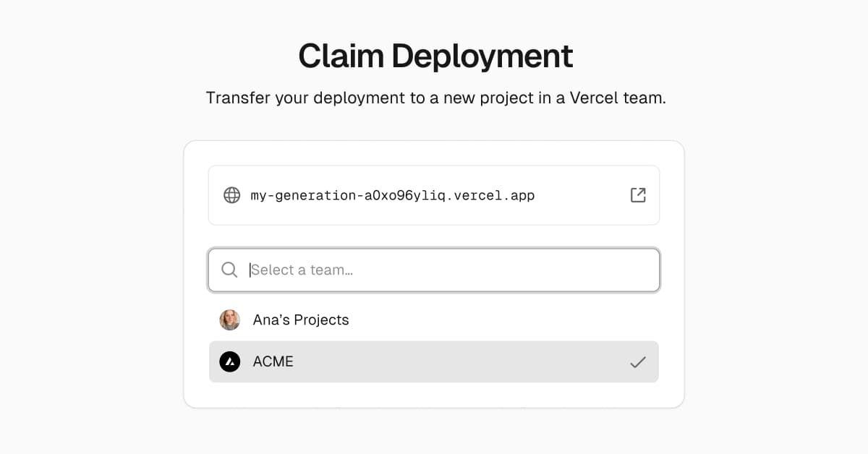Click the avatar photo for Ana's Projects
Viewport: 868px width, 454px height.
click(x=230, y=320)
